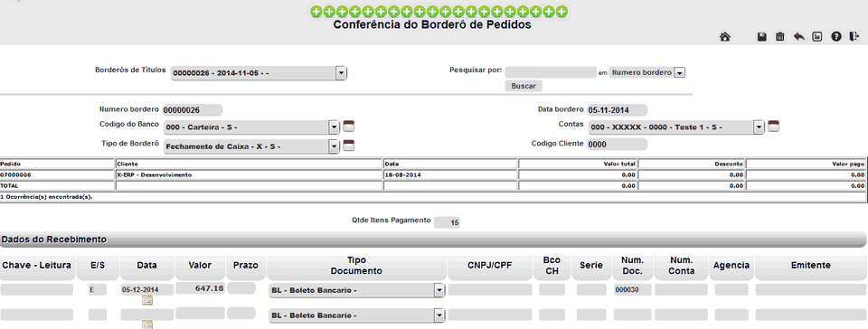Click the Conferência do Borderô de Pedidos title
Viewport: 868px width, 329px height.
click(432, 25)
